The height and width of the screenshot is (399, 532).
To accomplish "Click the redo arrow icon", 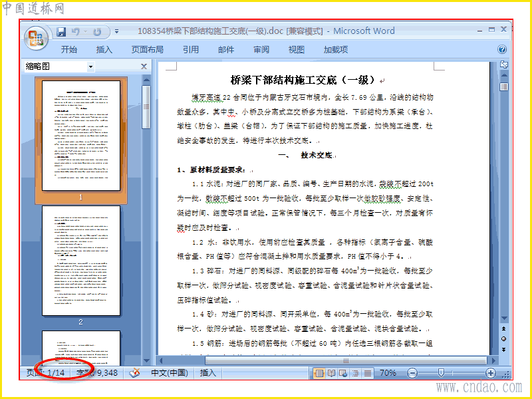I will 97,32.
